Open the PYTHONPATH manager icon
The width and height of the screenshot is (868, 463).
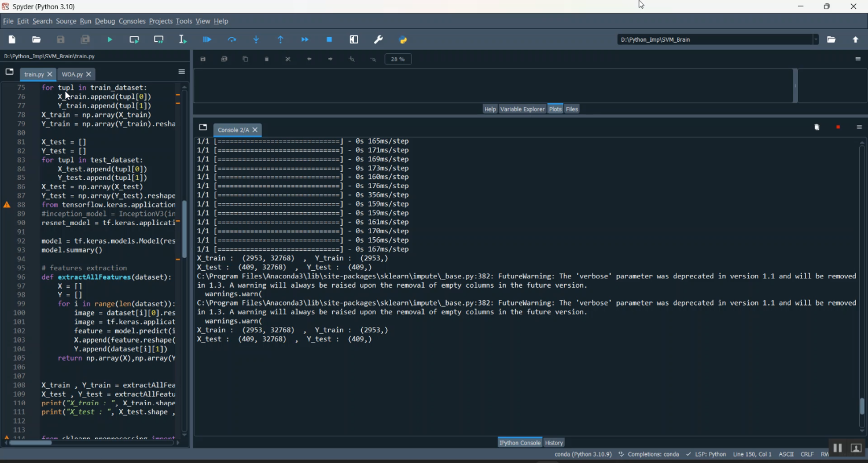[x=403, y=40]
